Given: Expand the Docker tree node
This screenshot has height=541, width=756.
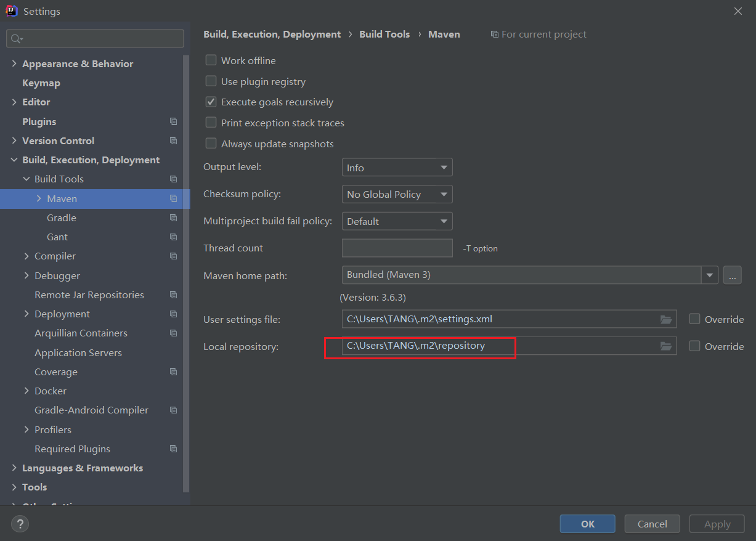Looking at the screenshot, I should (x=26, y=391).
